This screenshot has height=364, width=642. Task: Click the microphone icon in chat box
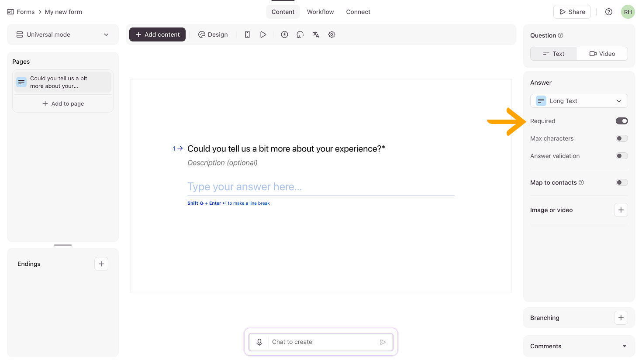coord(259,342)
